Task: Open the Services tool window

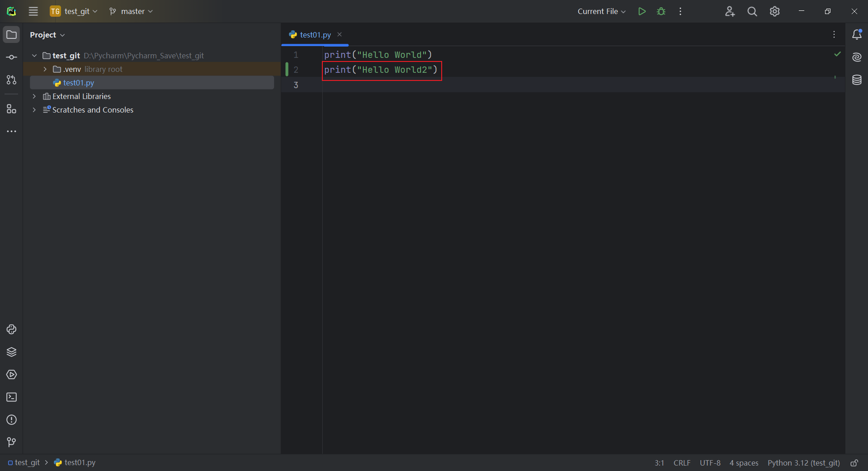Action: pos(12,375)
